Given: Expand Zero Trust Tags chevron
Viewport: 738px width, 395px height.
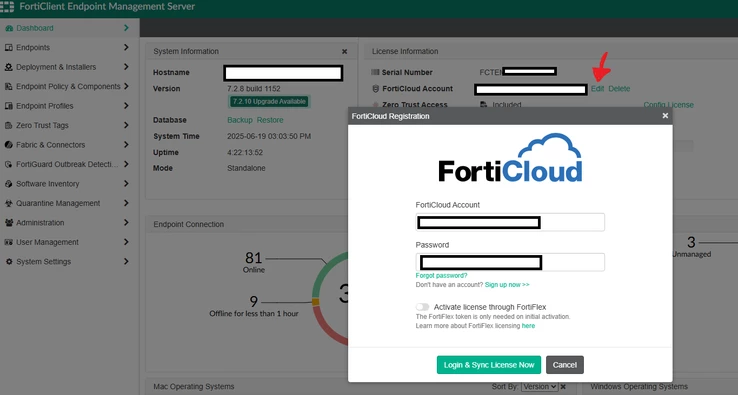Looking at the screenshot, I should pos(126,125).
